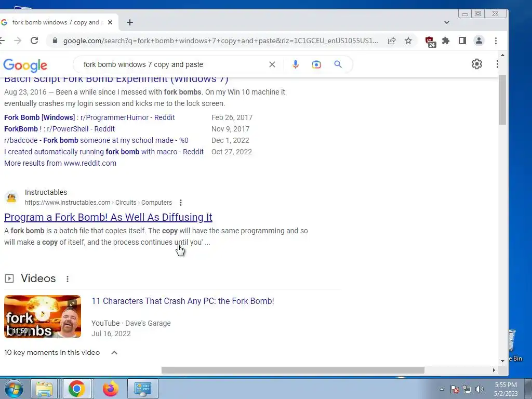The height and width of the screenshot is (399, 532).
Task: Click the scroll up arrow
Action: 502,55
